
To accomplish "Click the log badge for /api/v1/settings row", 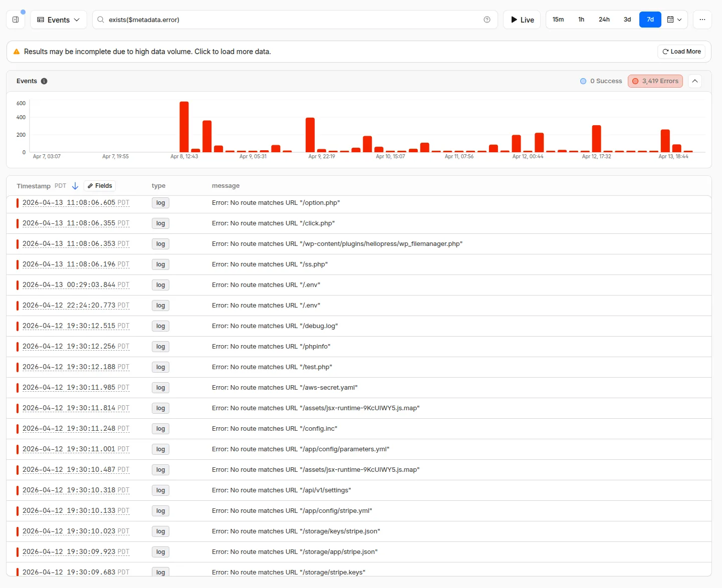I will (x=160, y=490).
